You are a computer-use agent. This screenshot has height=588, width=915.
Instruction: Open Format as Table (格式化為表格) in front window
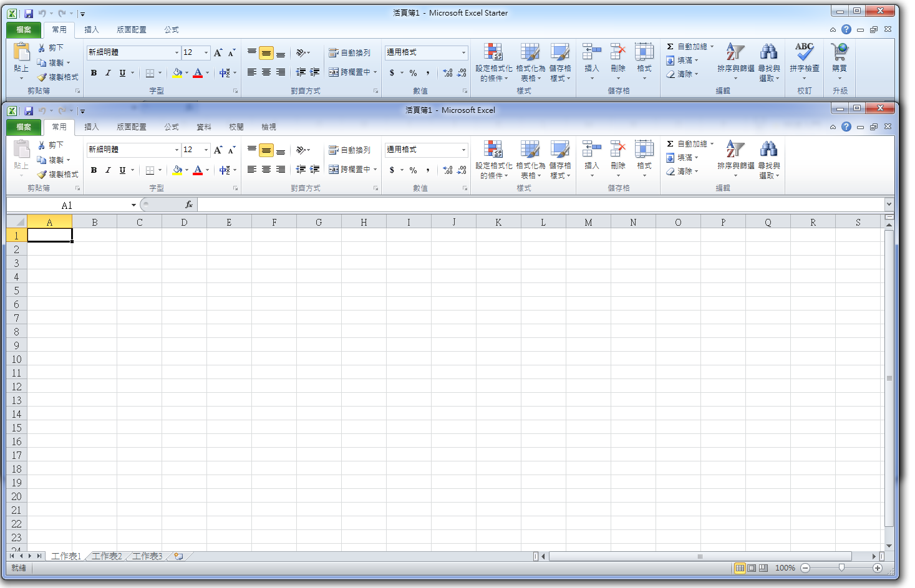(530, 160)
